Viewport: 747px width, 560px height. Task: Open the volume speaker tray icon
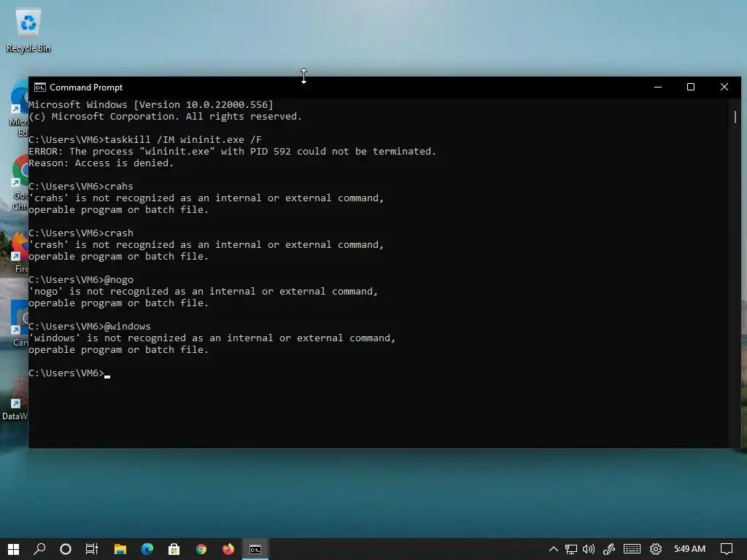coord(589,549)
